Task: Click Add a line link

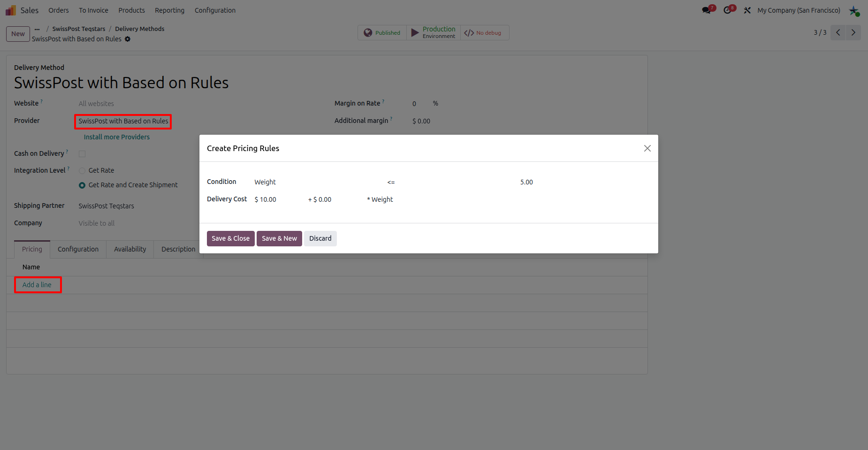Action: 37,285
